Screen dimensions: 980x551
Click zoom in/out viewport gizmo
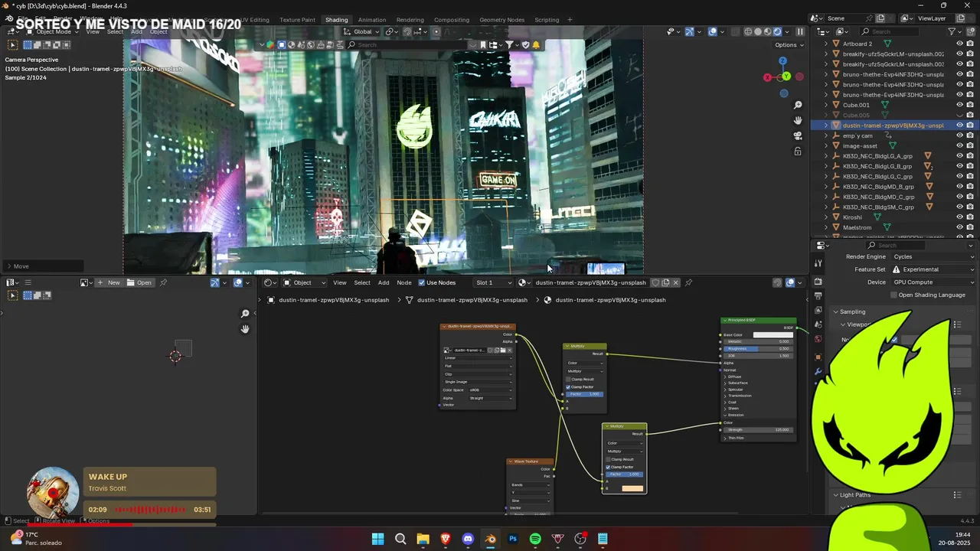click(798, 105)
